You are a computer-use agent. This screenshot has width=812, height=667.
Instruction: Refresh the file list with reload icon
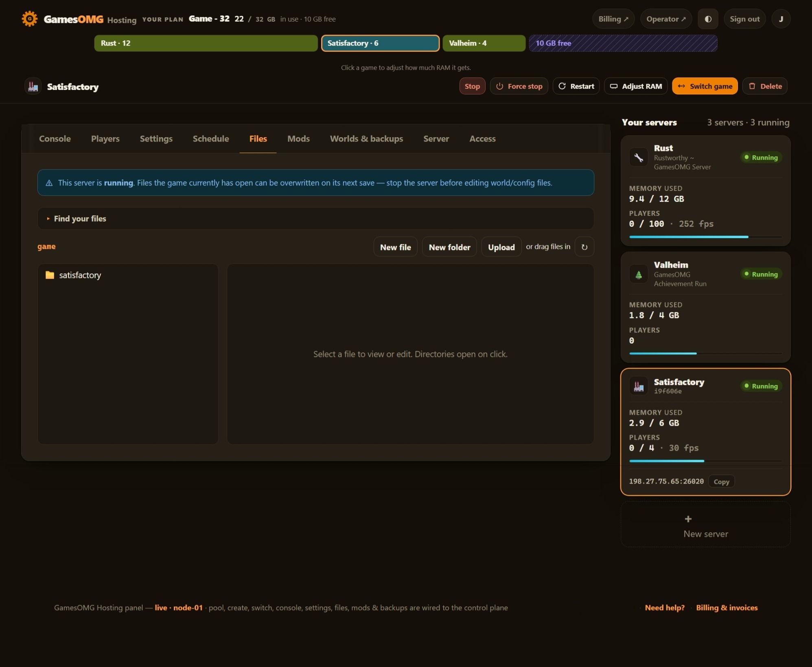point(584,247)
